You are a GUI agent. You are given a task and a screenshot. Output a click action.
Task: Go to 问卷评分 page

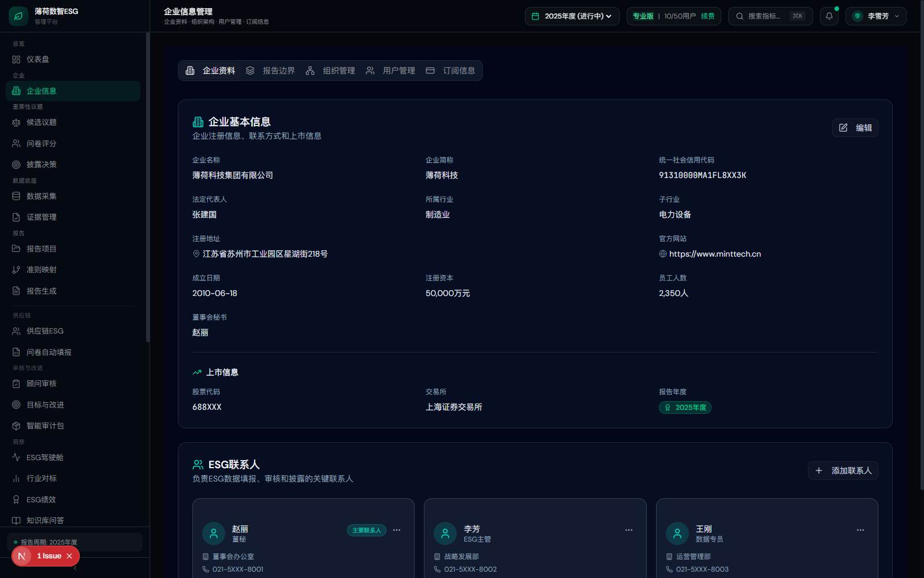click(x=73, y=143)
